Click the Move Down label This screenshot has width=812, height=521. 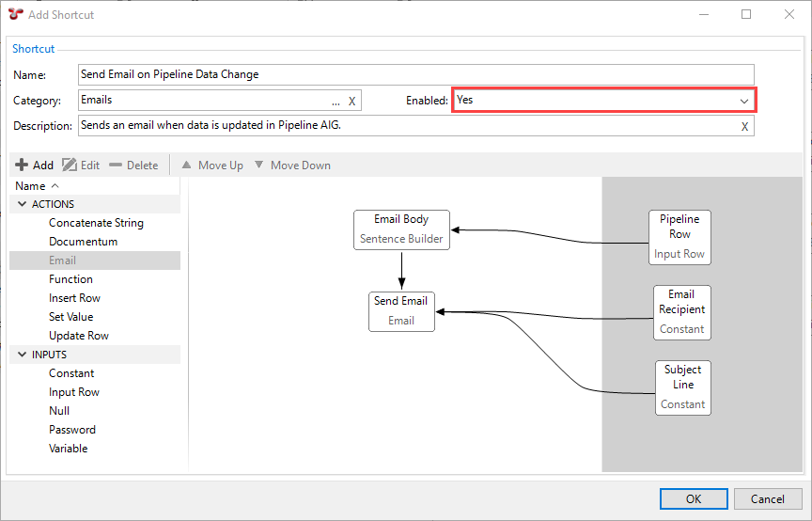point(301,166)
